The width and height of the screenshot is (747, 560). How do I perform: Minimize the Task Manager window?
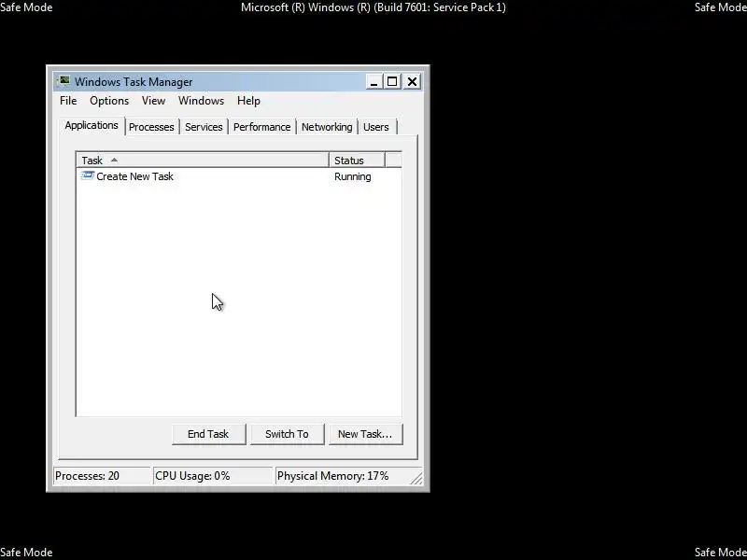click(x=373, y=82)
